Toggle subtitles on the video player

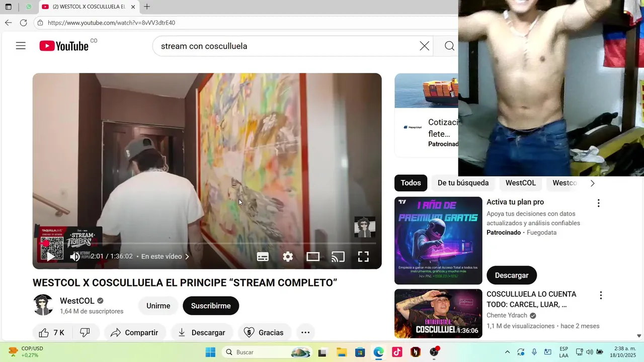point(263,256)
